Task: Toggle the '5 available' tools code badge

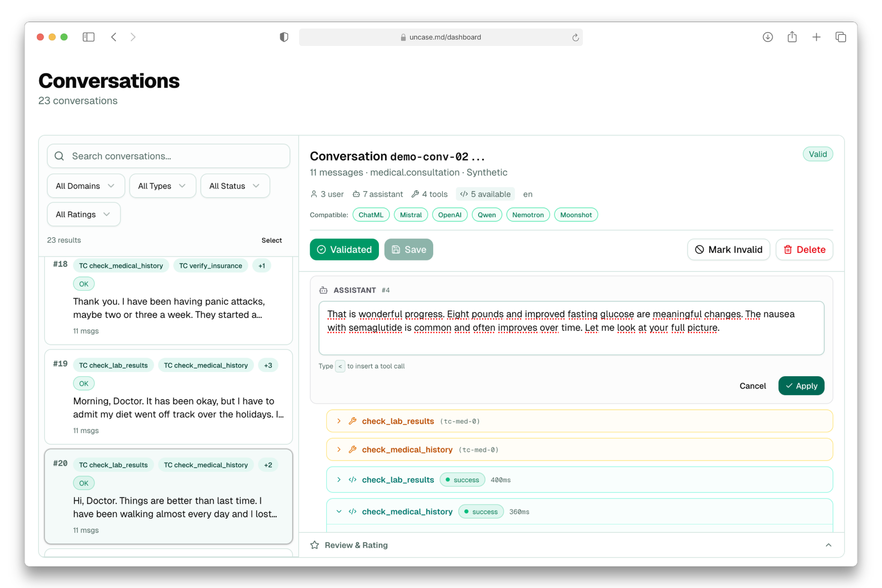Action: tap(485, 194)
